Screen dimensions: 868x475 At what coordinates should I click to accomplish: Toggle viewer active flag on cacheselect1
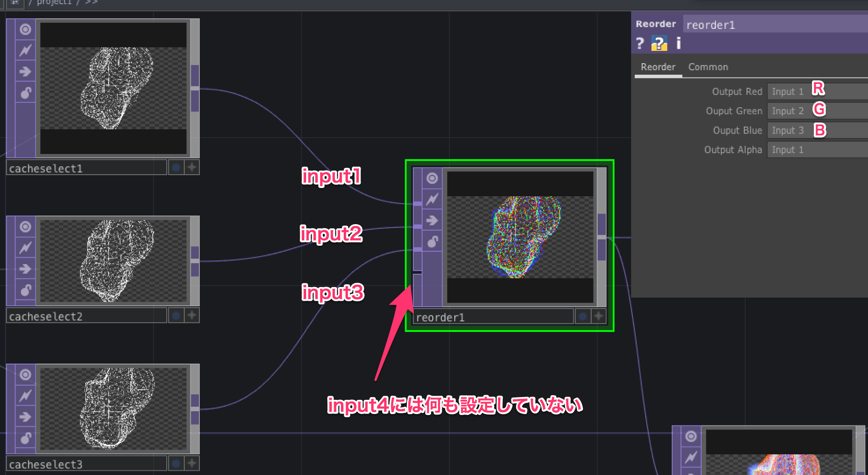tap(26, 29)
